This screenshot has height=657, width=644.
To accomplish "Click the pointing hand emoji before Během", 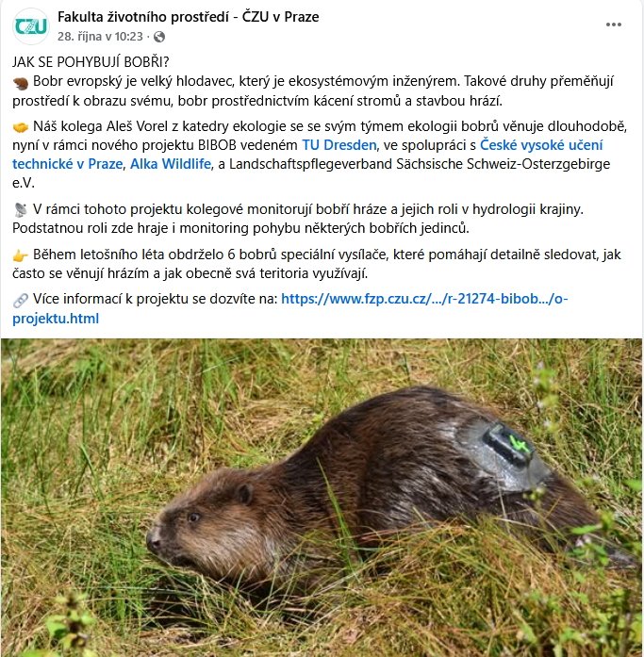I will point(20,255).
